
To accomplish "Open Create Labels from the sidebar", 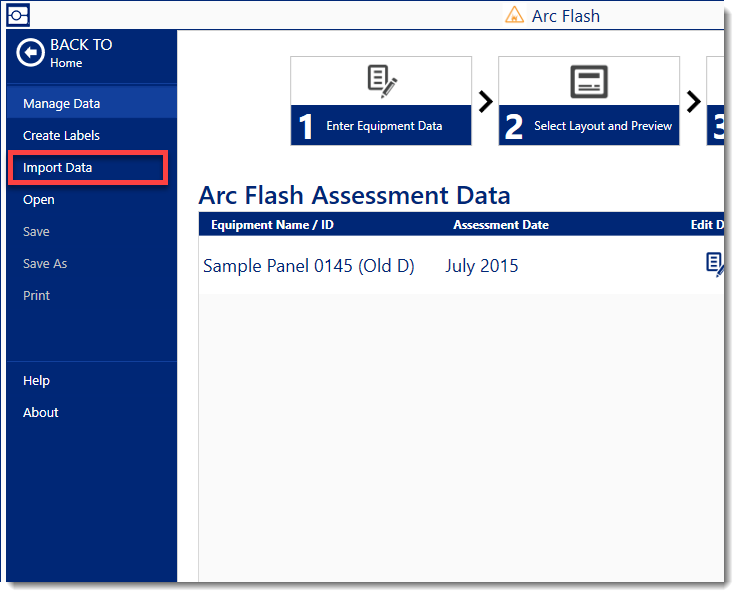I will pyautogui.click(x=61, y=135).
